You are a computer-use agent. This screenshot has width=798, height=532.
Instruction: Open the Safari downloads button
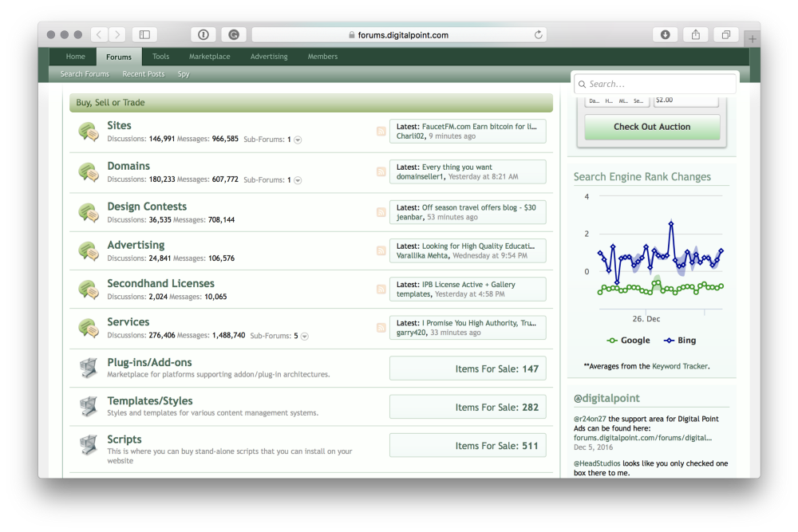666,34
